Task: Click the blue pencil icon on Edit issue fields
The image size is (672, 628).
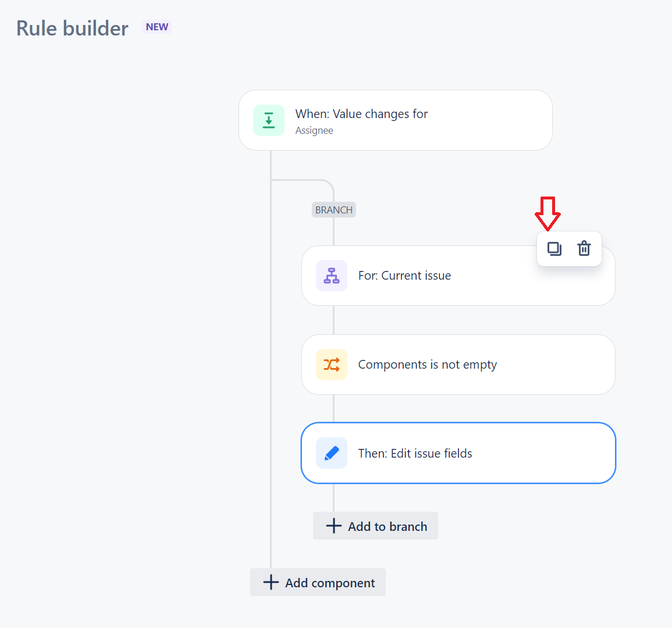Action: [331, 453]
